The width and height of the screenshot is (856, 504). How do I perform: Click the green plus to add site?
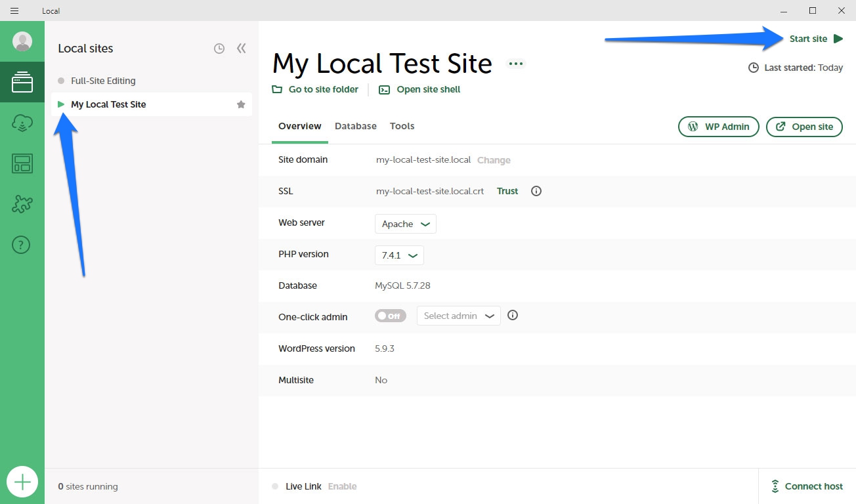22,482
